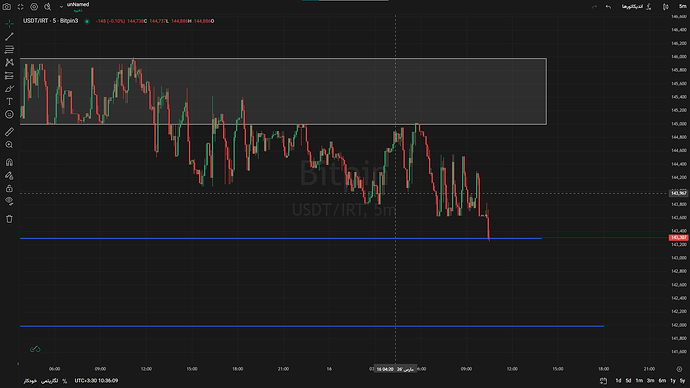Open time axis settings gear icon
The image size is (690, 388).
pyautogui.click(x=679, y=369)
